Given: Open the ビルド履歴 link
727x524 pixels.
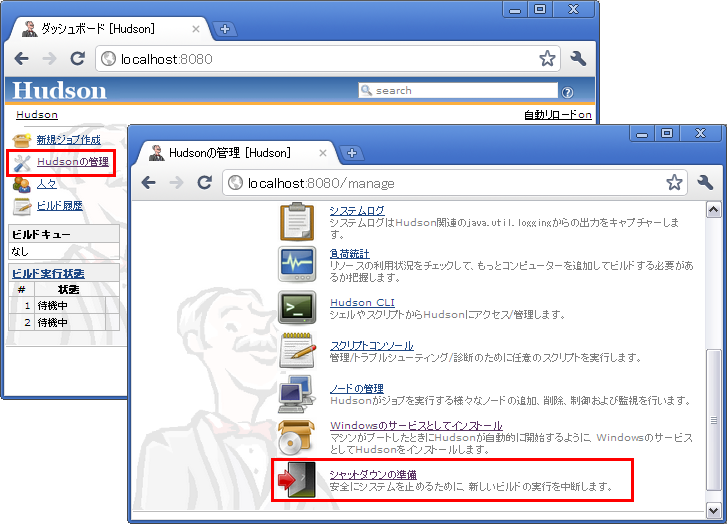Looking at the screenshot, I should (59, 205).
